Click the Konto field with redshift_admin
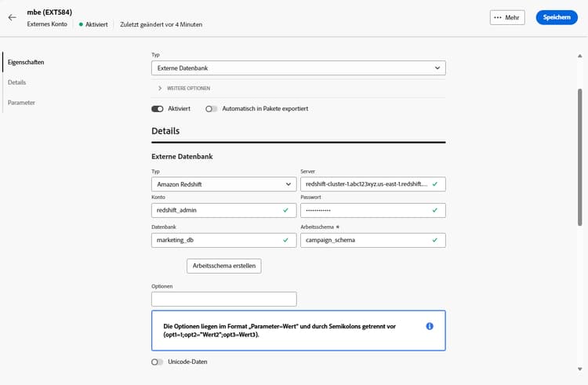 [x=224, y=210]
